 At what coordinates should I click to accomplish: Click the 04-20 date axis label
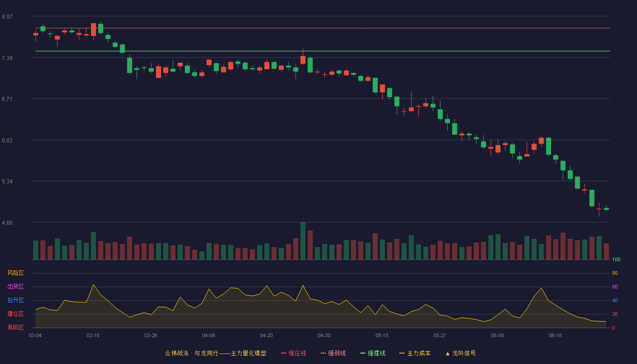266,335
